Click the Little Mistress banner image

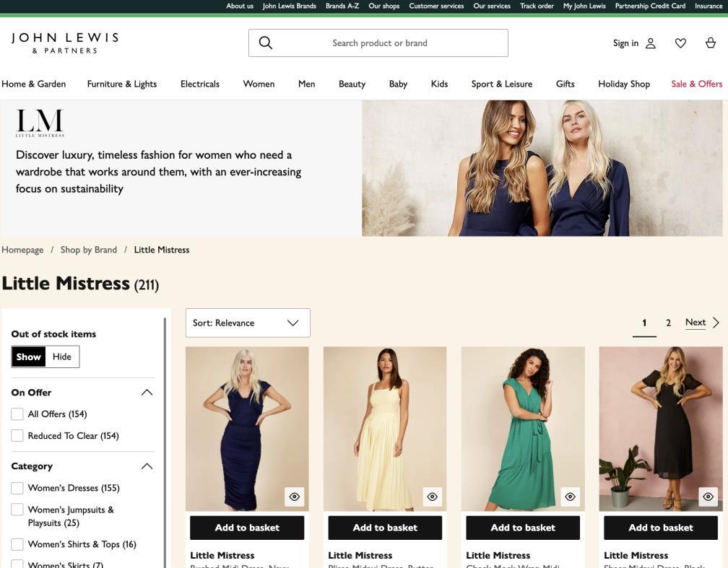542,168
